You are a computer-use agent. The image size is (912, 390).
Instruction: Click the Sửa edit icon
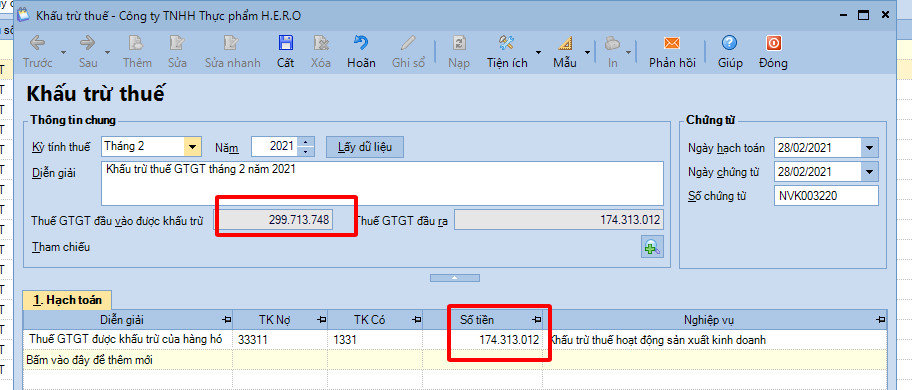click(177, 51)
